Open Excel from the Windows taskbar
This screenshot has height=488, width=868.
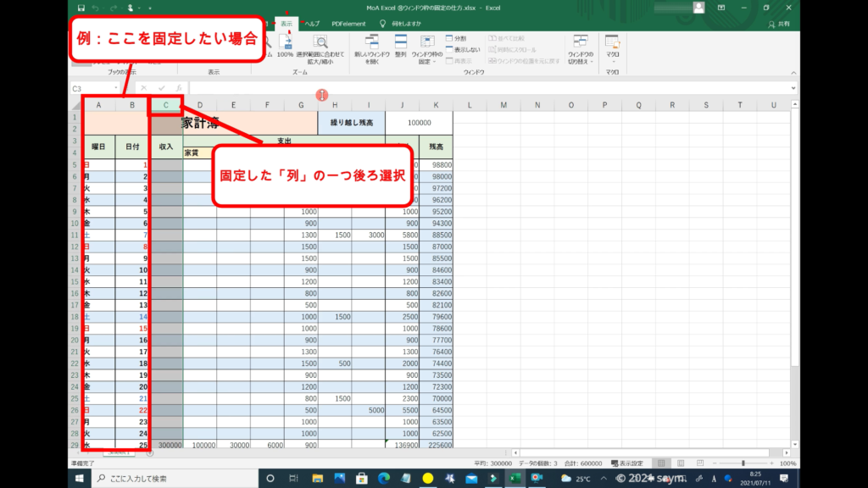pyautogui.click(x=514, y=479)
